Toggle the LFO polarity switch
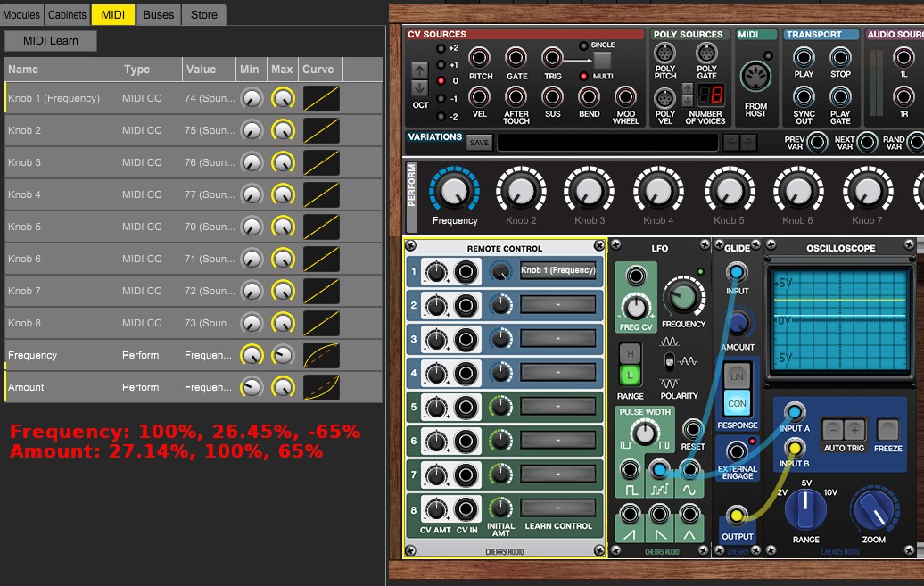The image size is (924, 586). coord(670,361)
